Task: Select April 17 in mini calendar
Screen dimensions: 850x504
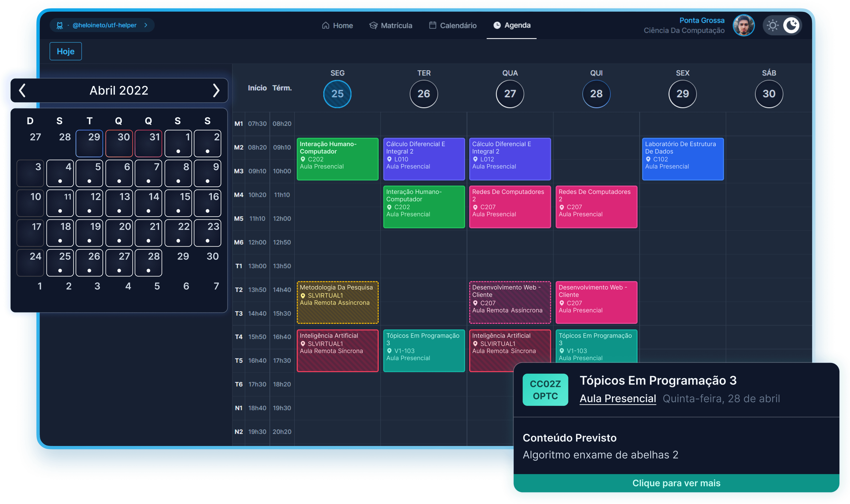Action: 30,233
